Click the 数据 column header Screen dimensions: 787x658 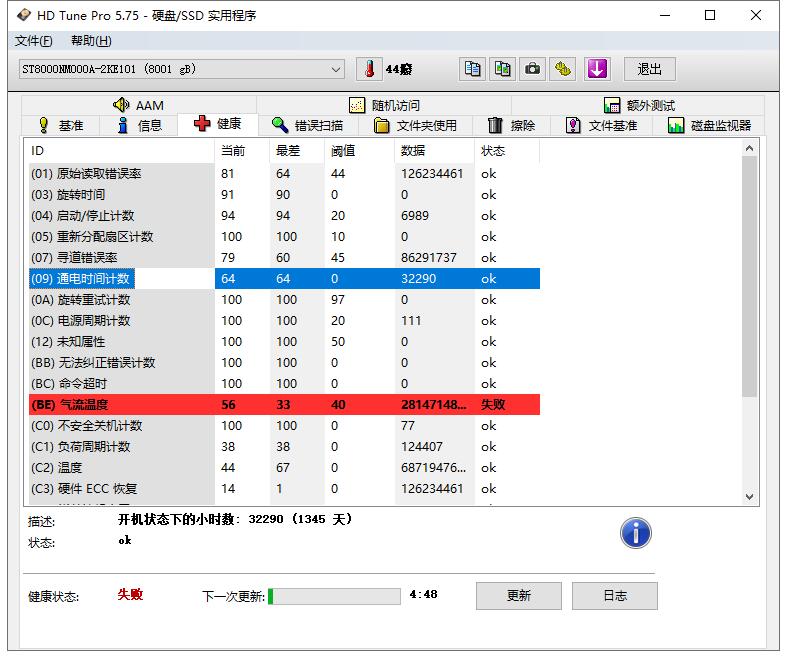pyautogui.click(x=434, y=151)
